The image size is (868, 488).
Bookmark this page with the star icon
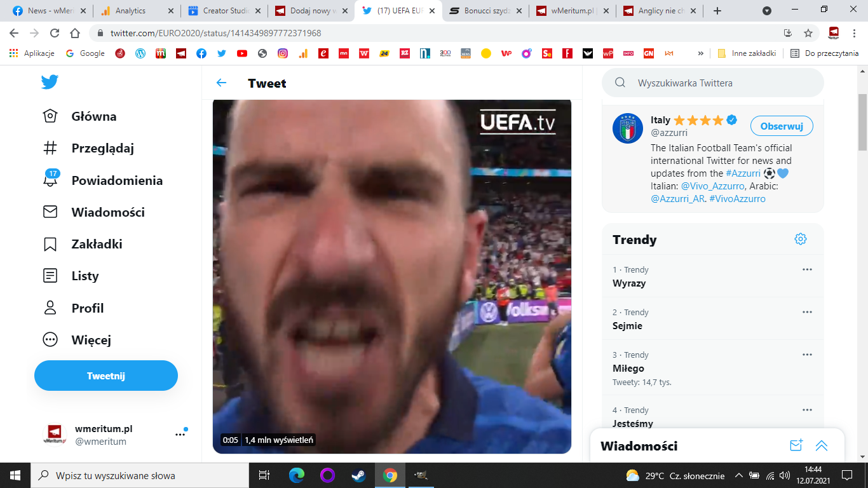(x=808, y=33)
